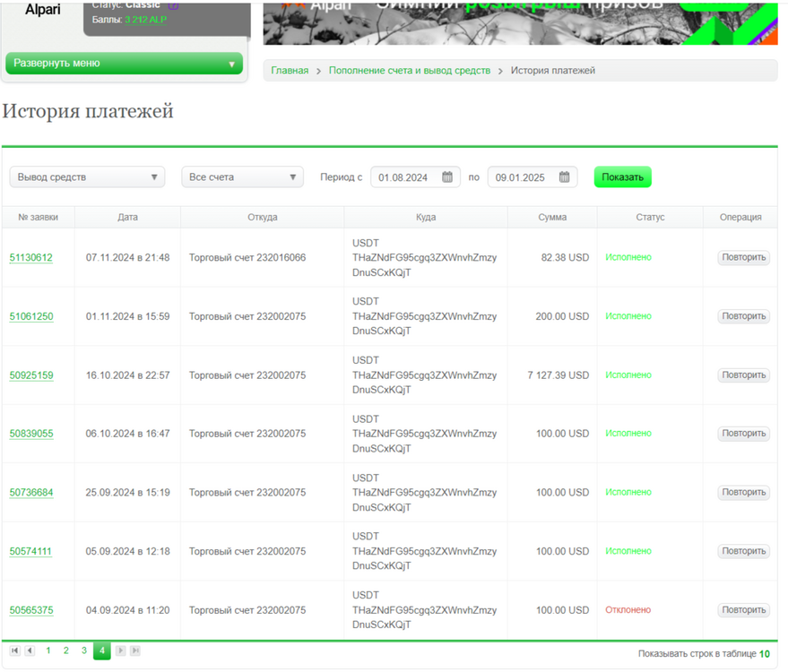Switch to page 2
This screenshot has height=672, width=788.
(65, 650)
